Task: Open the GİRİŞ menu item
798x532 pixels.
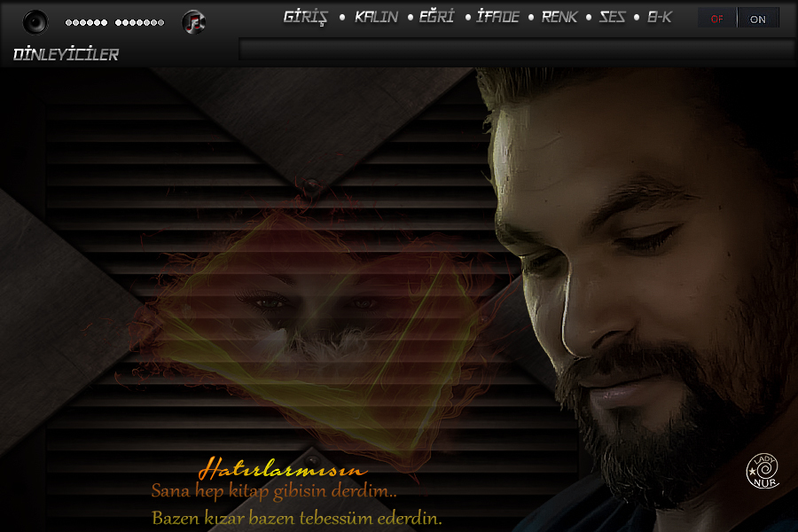Action: (306, 17)
